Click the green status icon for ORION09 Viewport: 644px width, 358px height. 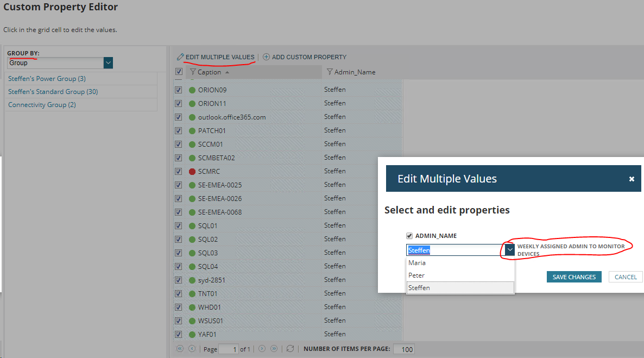click(192, 90)
